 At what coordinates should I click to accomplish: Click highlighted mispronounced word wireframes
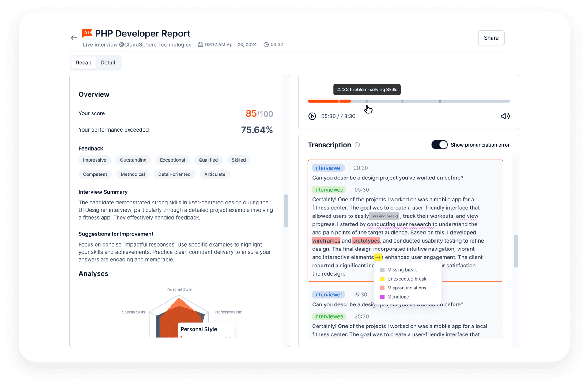tap(326, 241)
